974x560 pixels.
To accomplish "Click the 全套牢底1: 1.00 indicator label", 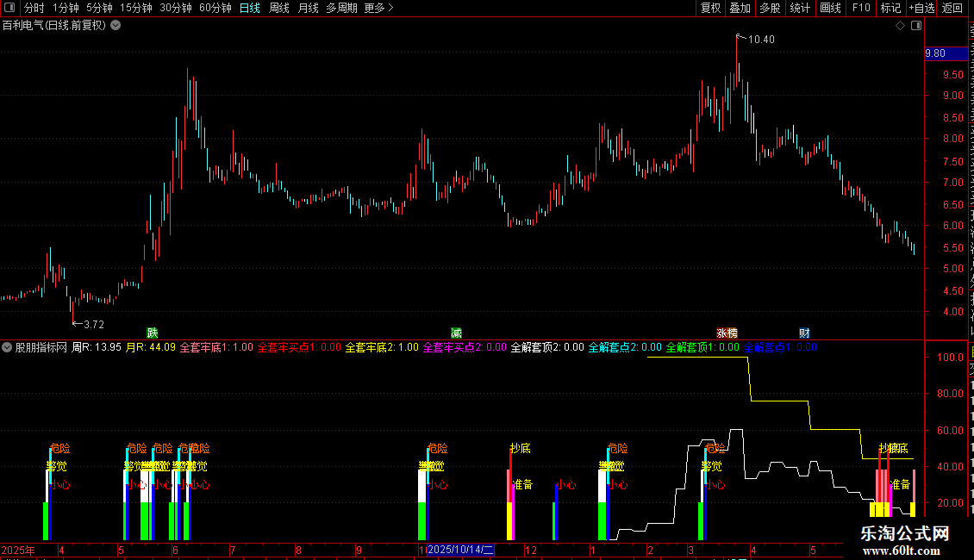I will (x=217, y=348).
